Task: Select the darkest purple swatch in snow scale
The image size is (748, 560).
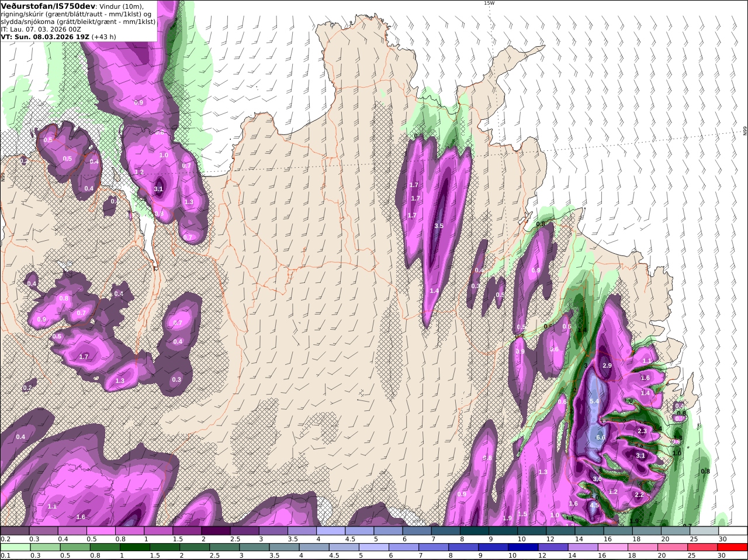Action: [216, 530]
